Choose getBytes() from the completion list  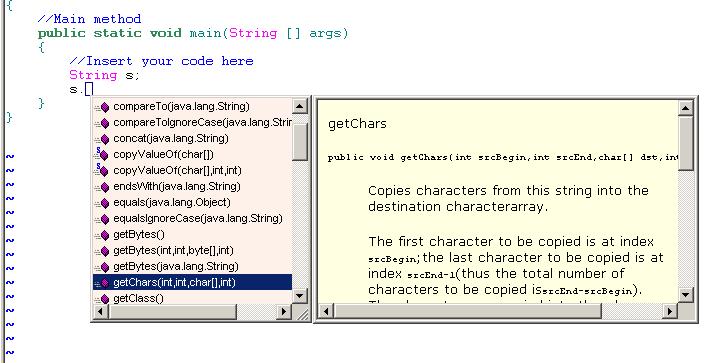(x=192, y=235)
